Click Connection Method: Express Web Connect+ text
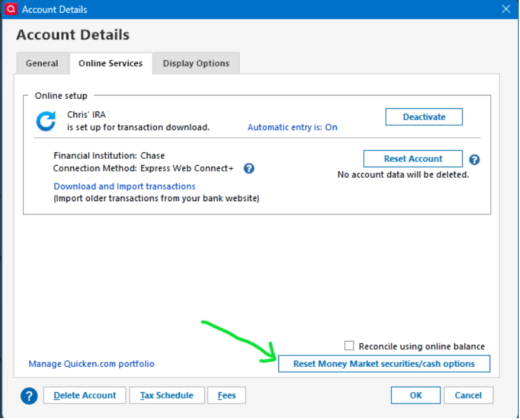 click(143, 168)
